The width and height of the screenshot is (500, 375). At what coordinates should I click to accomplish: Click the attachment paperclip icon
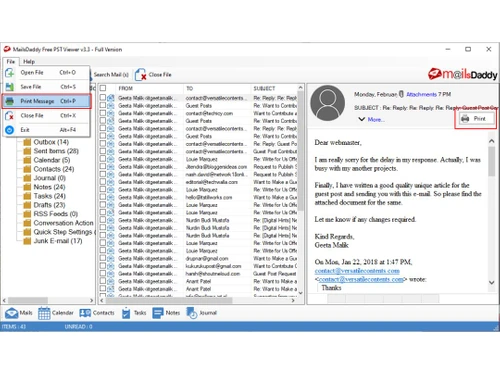pos(401,94)
